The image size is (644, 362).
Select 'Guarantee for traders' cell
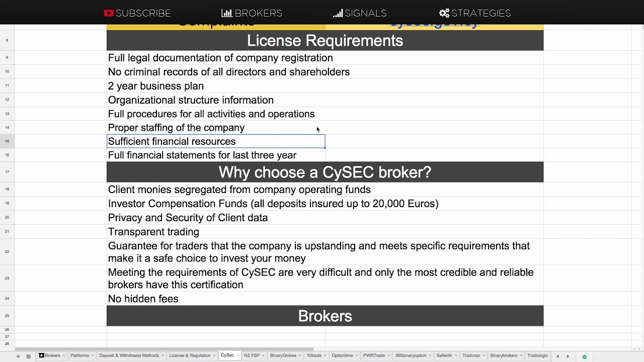pos(325,252)
